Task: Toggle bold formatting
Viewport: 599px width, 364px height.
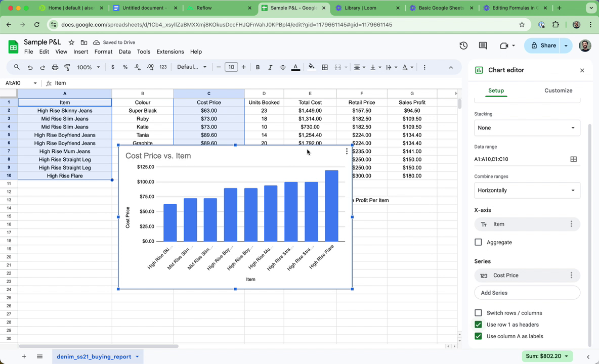Action: (x=258, y=67)
